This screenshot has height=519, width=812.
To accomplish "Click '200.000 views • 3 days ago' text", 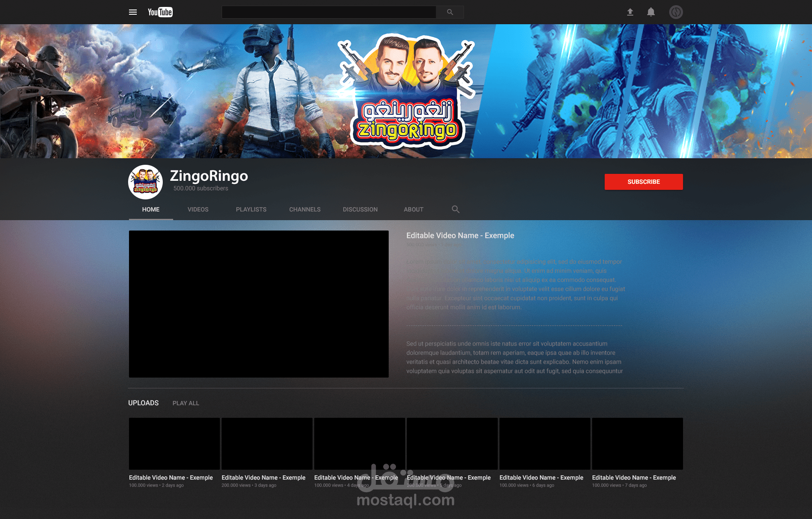I will [x=249, y=485].
